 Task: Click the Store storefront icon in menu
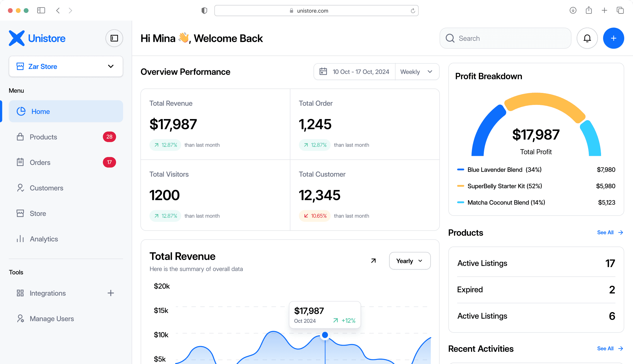point(20,213)
